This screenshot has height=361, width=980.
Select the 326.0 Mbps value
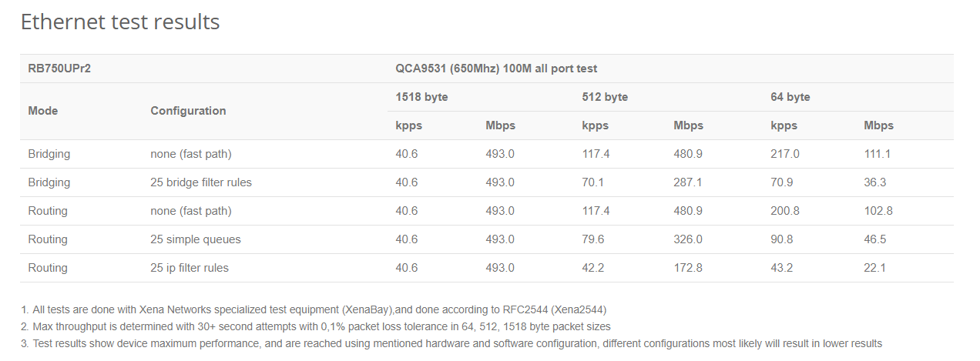(688, 239)
